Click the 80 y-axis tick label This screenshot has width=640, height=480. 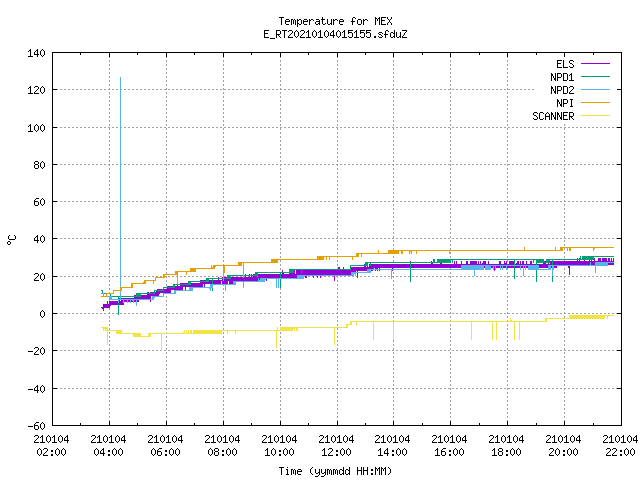[x=39, y=165]
